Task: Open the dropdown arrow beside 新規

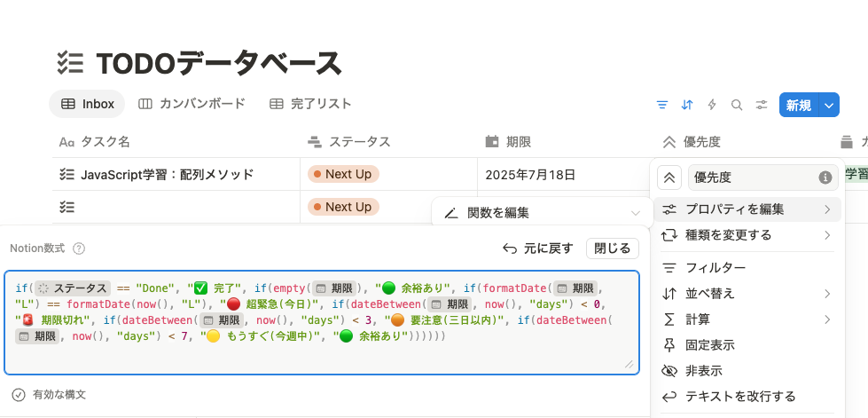Action: coord(829,105)
